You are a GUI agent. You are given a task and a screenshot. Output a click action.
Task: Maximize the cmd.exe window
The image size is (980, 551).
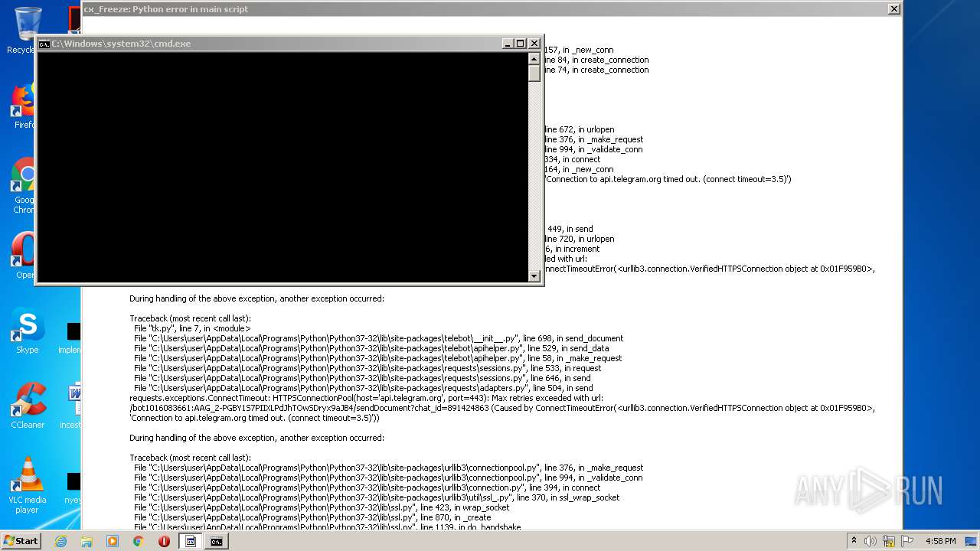tap(521, 44)
